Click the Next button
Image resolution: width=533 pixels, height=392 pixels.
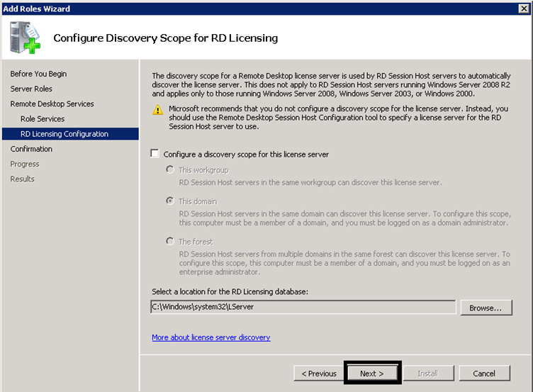(372, 374)
